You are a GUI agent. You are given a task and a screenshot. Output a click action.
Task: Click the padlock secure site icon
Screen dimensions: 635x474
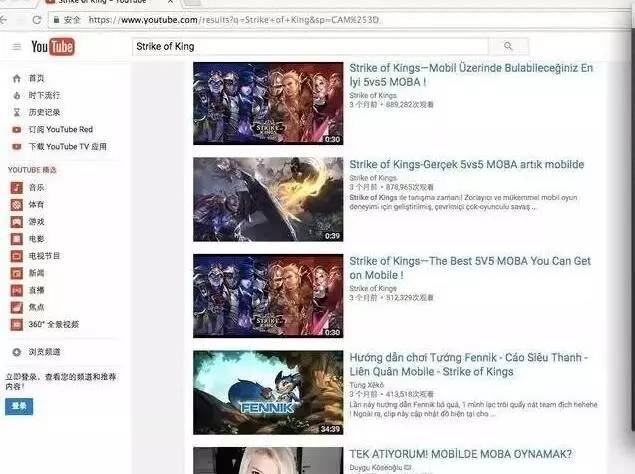[x=56, y=19]
